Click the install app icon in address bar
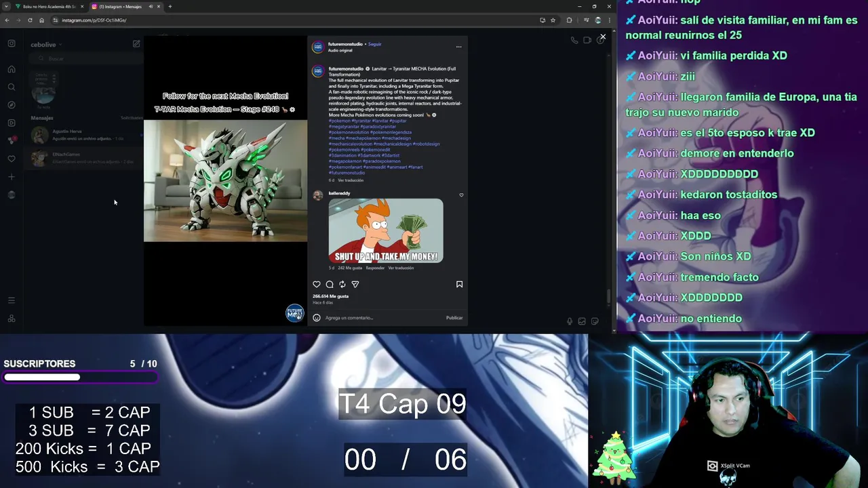This screenshot has width=868, height=488. click(542, 20)
